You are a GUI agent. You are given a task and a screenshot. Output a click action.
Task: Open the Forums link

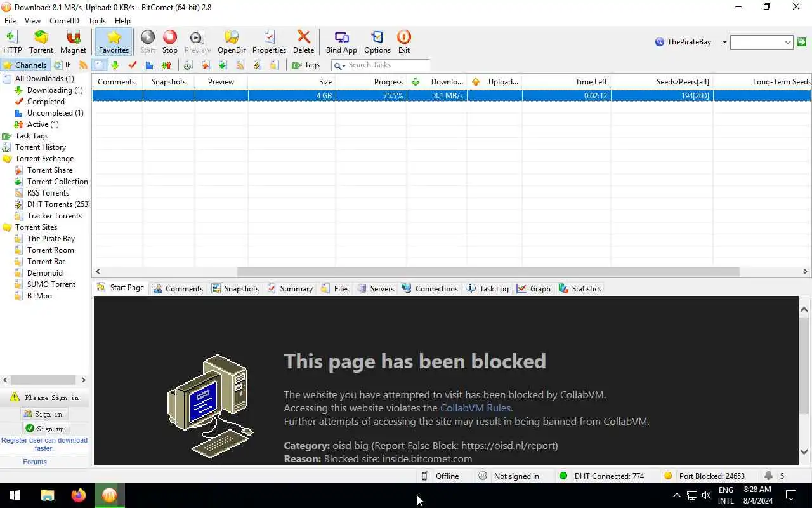click(x=35, y=462)
